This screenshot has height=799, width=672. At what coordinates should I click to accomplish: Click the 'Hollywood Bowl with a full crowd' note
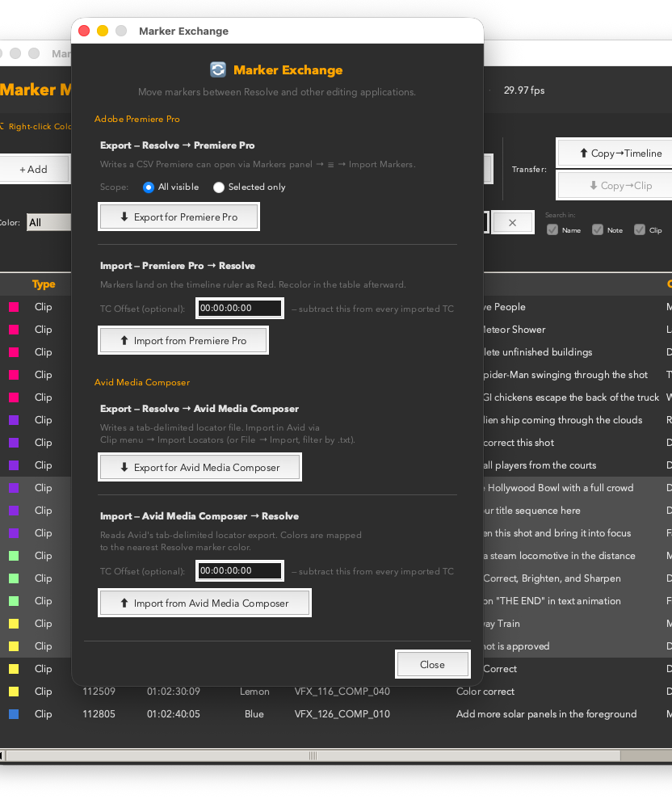click(558, 488)
